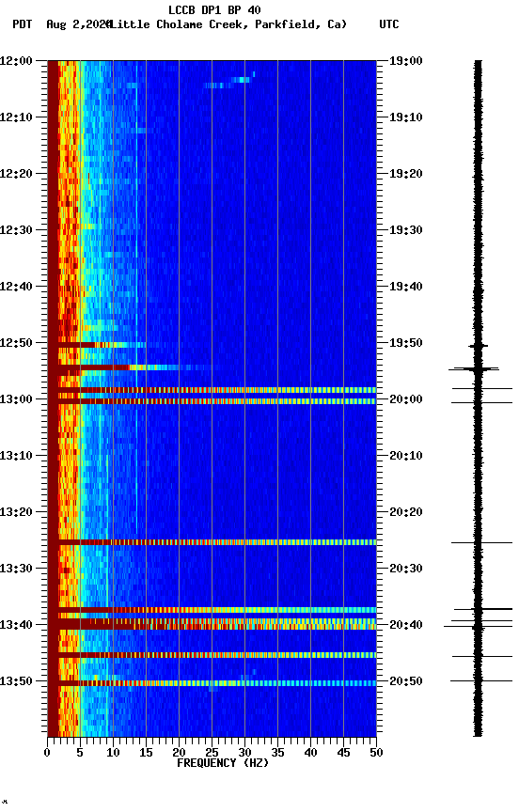The image size is (519, 812).
Task: Click the 20:10 UTC time label
Action: [x=406, y=456]
